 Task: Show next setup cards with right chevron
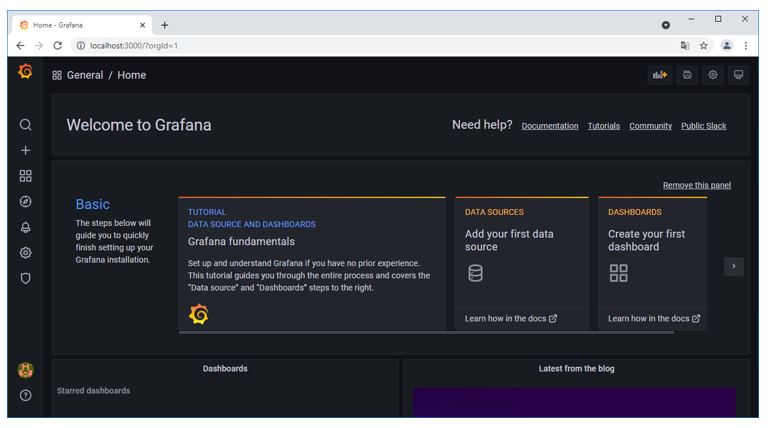tap(734, 267)
